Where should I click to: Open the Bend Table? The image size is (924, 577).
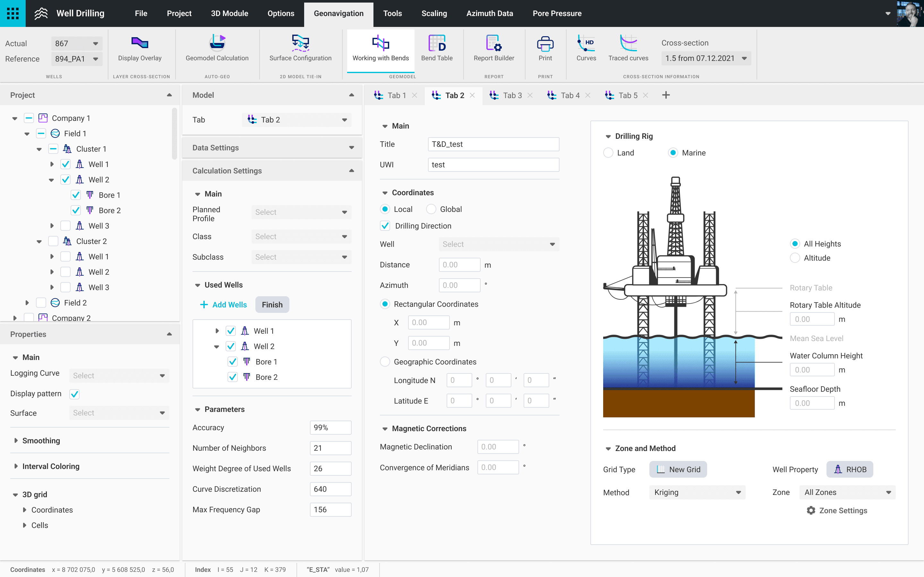436,49
